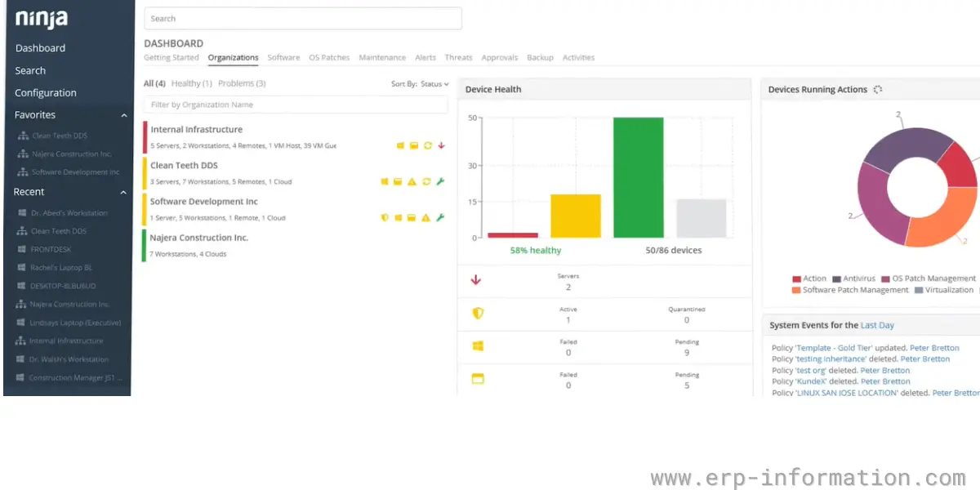Click the green wrench for Clean Teeth DDS
980x490 pixels.
440,181
